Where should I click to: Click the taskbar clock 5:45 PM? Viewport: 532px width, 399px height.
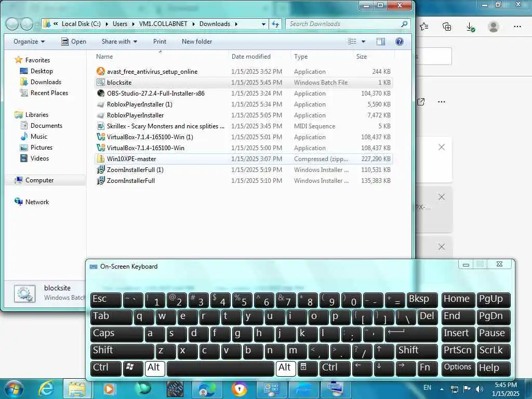[x=506, y=385]
